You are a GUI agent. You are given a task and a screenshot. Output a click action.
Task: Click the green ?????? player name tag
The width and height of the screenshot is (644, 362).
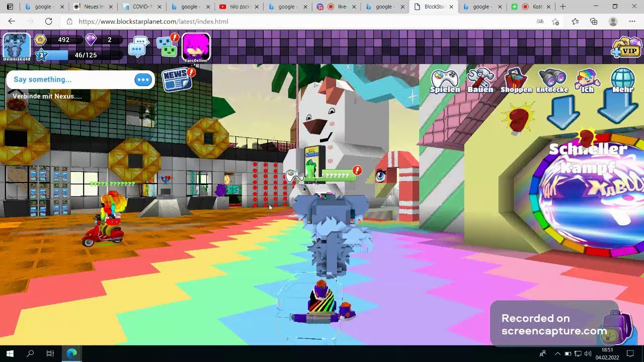pyautogui.click(x=337, y=175)
